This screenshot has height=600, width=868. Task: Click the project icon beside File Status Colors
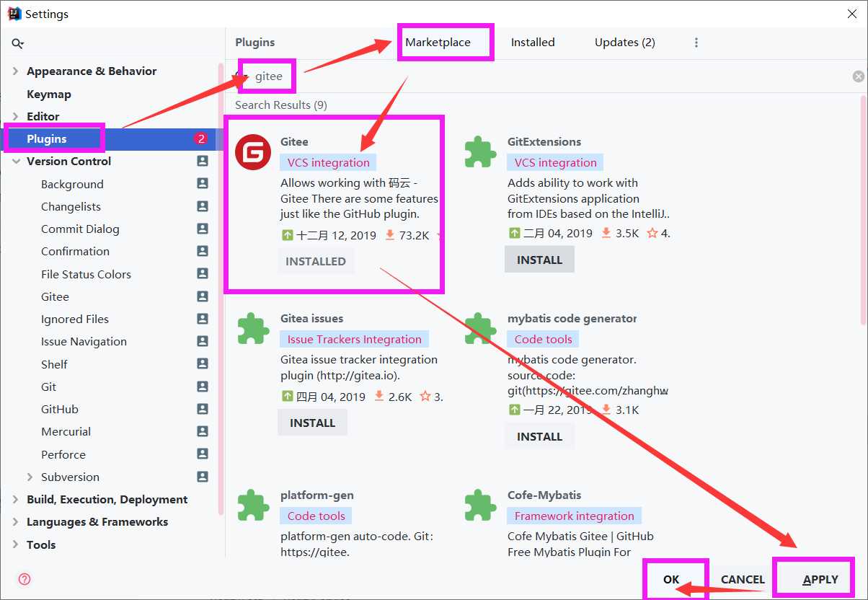pos(203,274)
